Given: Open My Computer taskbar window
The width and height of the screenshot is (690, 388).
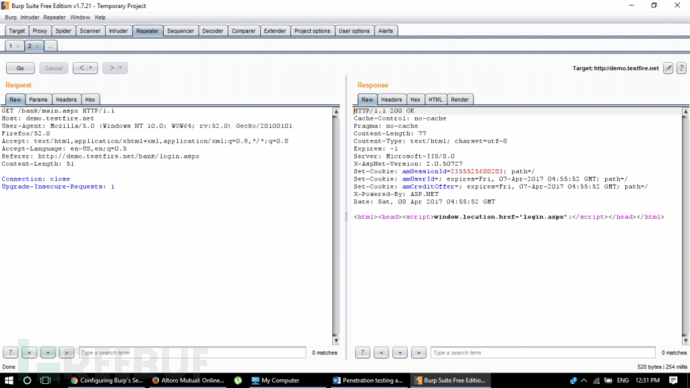Looking at the screenshot, I should click(x=287, y=381).
